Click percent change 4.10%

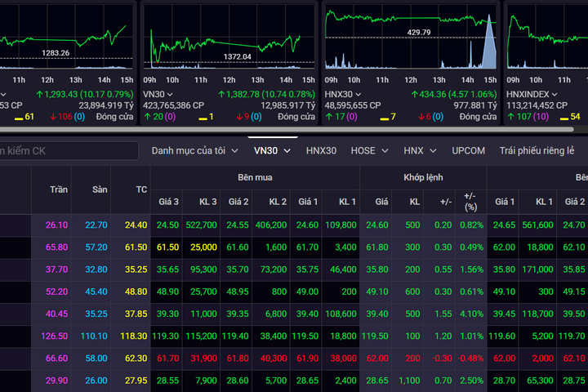(x=472, y=314)
